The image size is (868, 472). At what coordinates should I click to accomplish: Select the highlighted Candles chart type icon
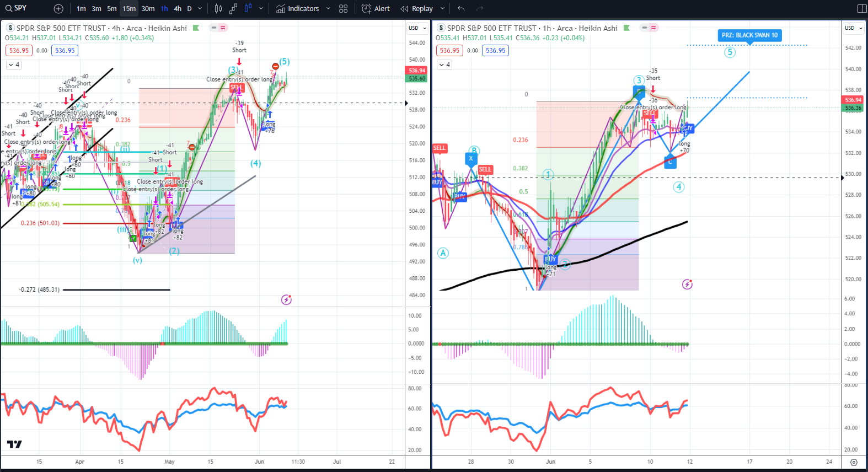248,9
